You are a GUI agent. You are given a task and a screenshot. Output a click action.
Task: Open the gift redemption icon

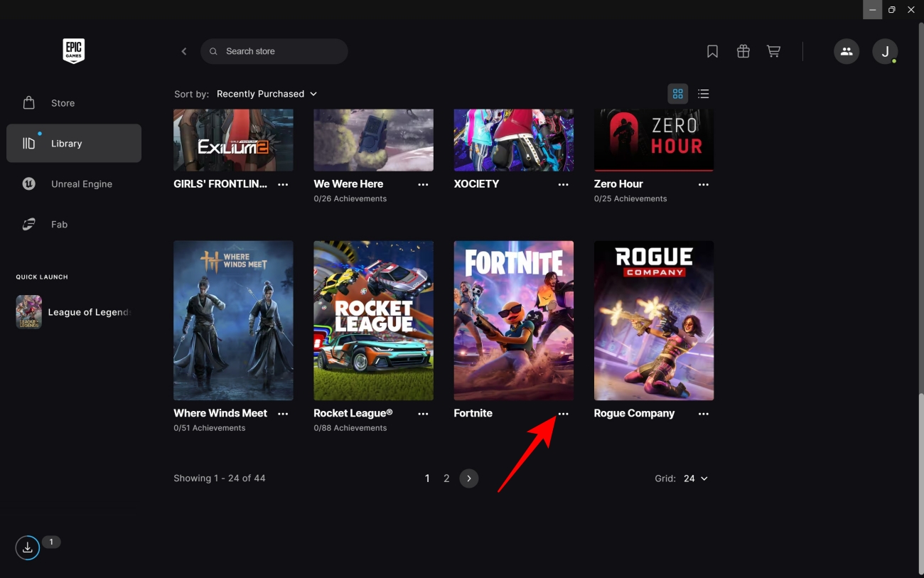[x=743, y=51]
